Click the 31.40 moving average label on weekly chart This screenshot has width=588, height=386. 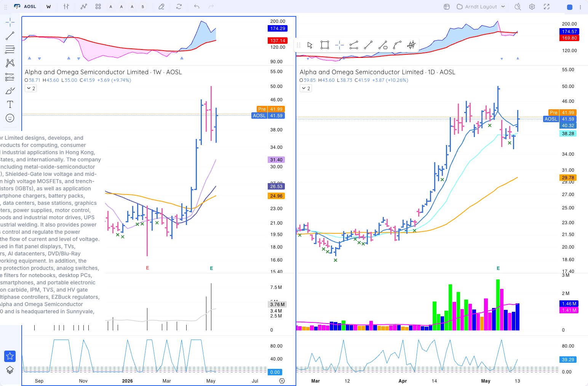click(x=276, y=160)
